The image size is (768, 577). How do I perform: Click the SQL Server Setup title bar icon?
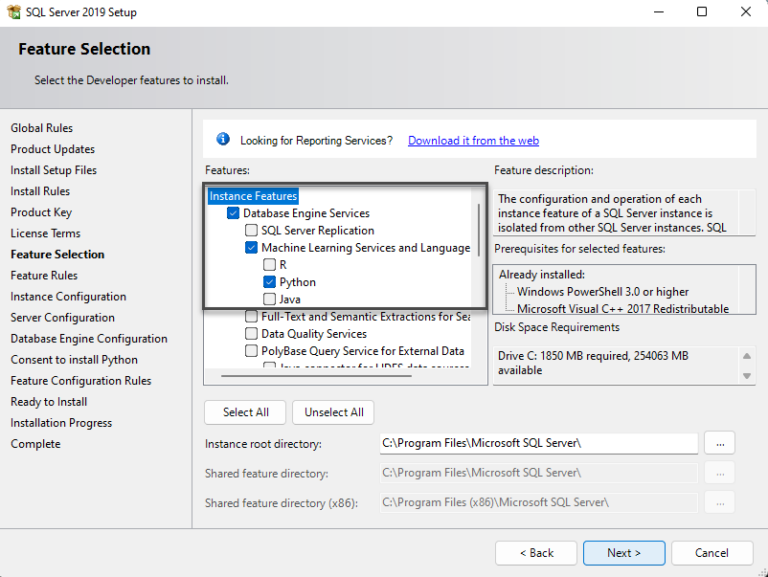[x=13, y=13]
